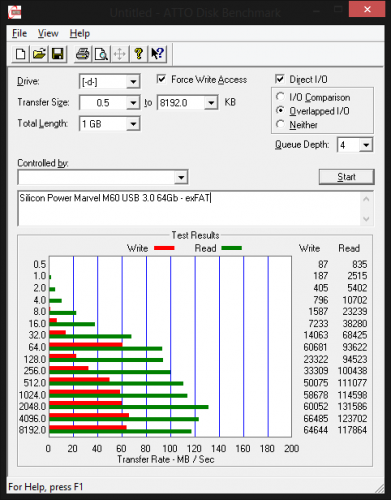The height and width of the screenshot is (500, 391).
Task: Click the move arrows toolbar icon
Action: click(x=120, y=54)
